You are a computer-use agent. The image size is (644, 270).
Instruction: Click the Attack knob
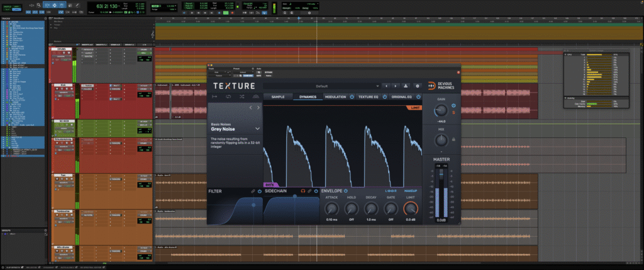331,209
